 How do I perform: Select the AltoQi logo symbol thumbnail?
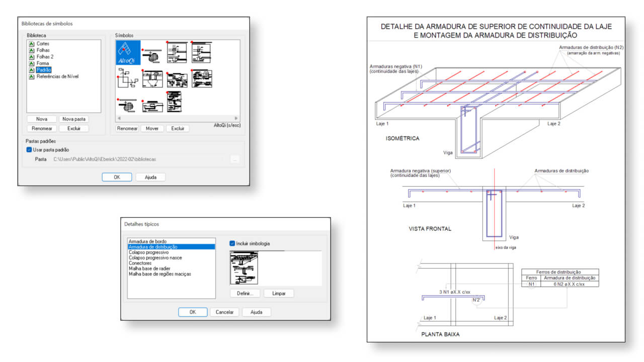click(128, 52)
